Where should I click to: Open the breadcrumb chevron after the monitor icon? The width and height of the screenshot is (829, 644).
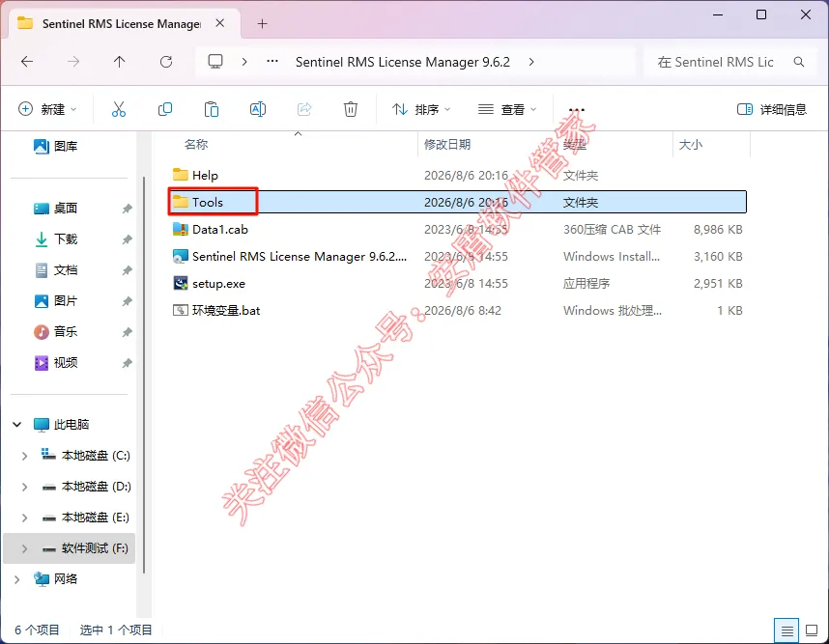[244, 62]
